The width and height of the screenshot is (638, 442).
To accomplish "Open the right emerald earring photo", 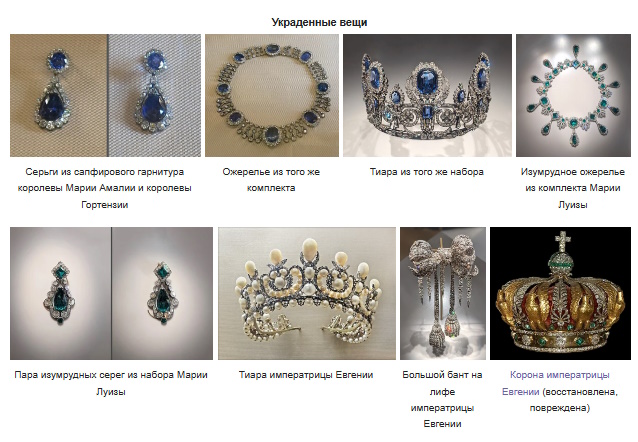I will [162, 293].
